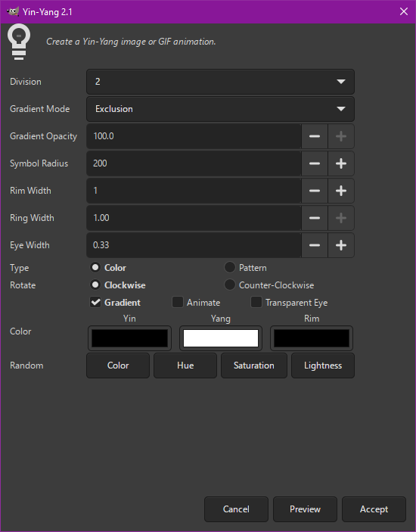The height and width of the screenshot is (532, 416).
Task: Click the Random Hue button
Action: (185, 366)
